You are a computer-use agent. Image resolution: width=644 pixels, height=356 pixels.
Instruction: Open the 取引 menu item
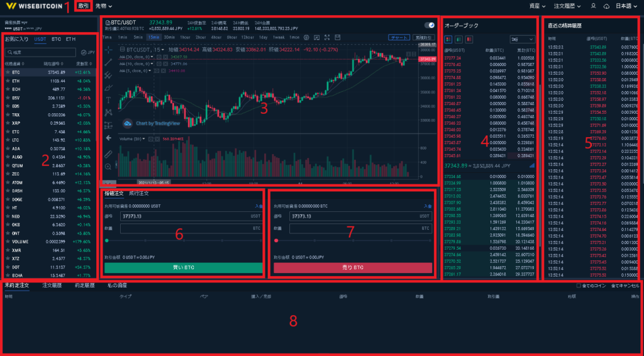point(84,6)
